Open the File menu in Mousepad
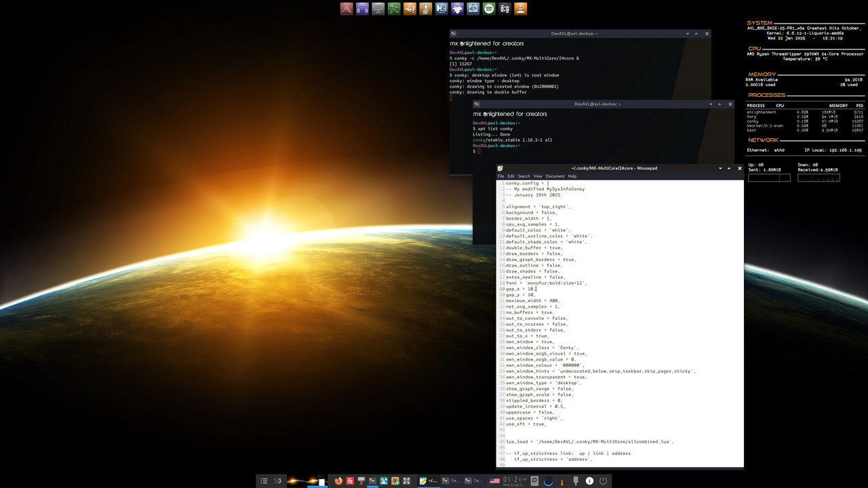The width and height of the screenshot is (868, 488). click(x=501, y=176)
